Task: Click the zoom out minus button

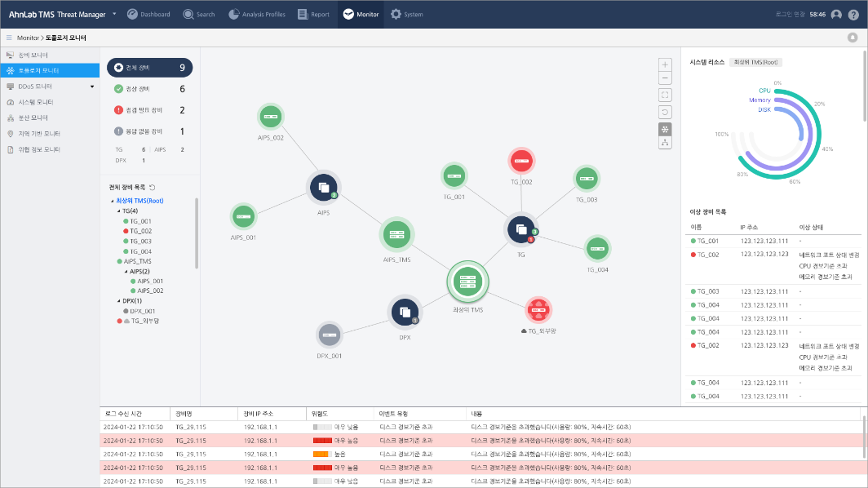Action: [x=665, y=78]
